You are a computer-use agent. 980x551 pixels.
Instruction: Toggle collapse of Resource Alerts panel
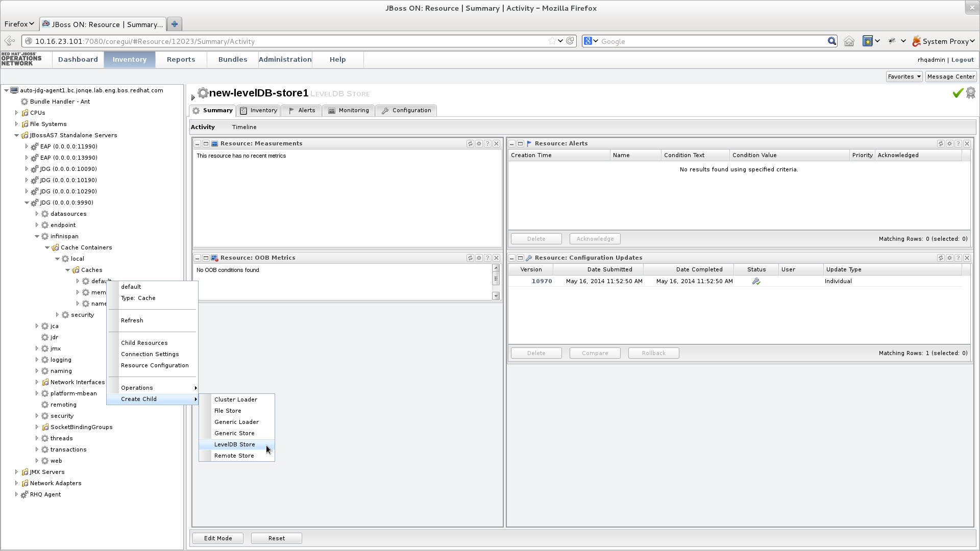[x=512, y=143]
